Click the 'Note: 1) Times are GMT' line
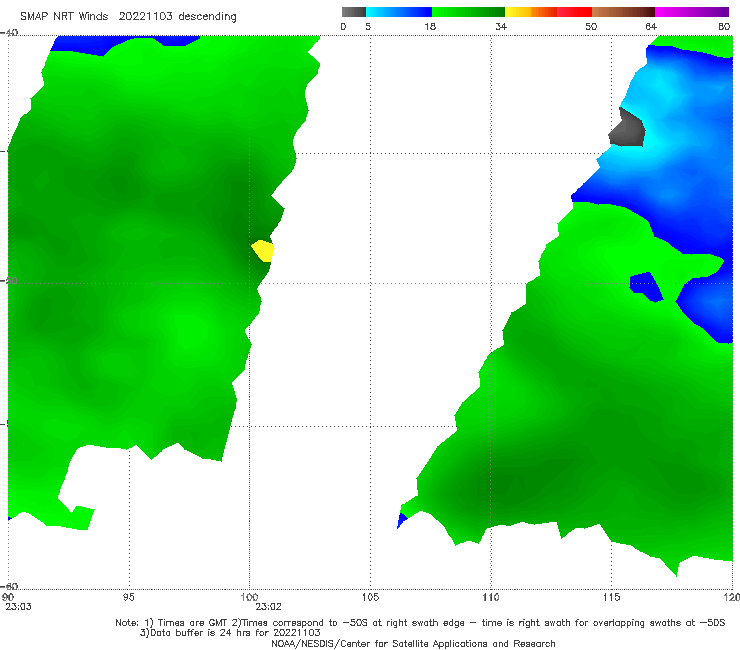The image size is (740, 650). click(420, 623)
